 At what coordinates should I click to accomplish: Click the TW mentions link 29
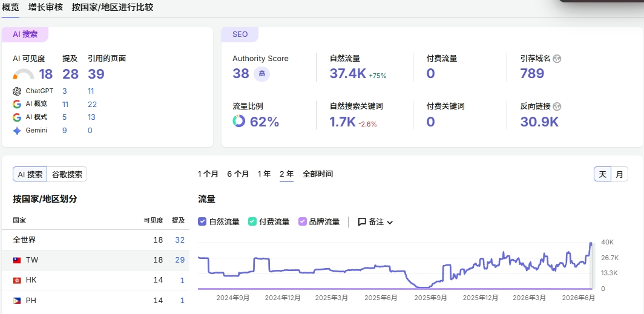(180, 260)
